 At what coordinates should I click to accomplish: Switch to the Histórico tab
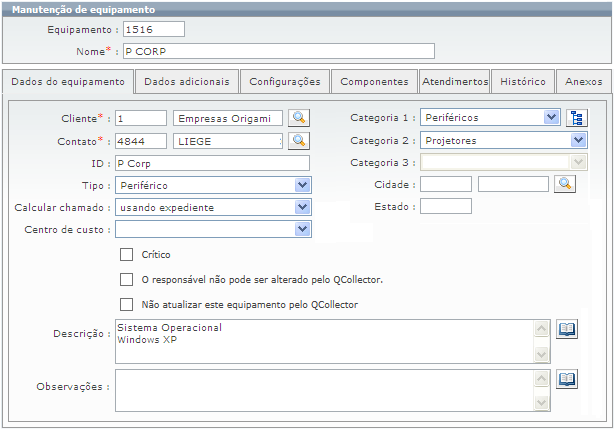pyautogui.click(x=523, y=82)
